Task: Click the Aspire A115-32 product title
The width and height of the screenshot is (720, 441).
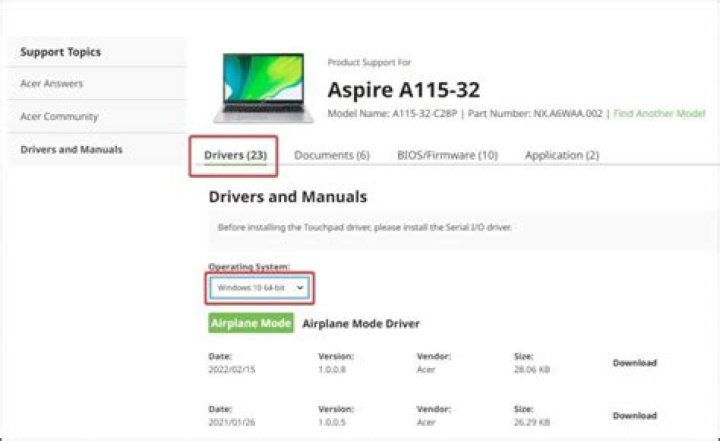Action: tap(404, 90)
